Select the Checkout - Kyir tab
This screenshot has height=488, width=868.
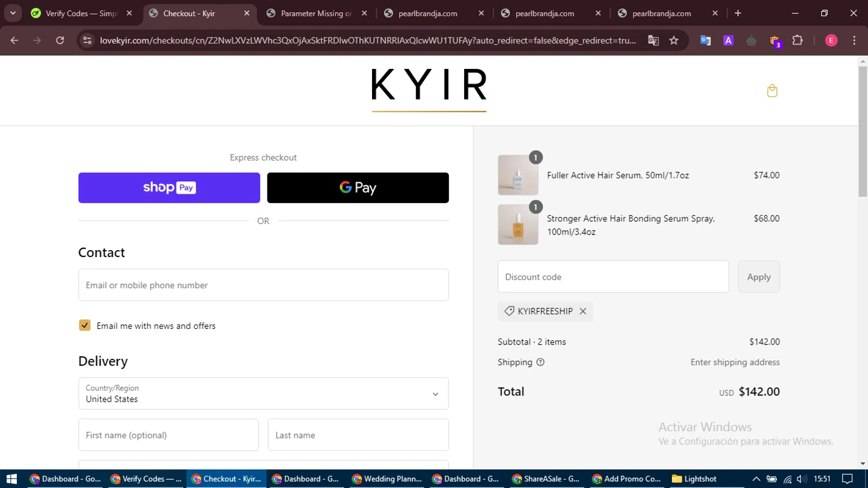coord(198,13)
